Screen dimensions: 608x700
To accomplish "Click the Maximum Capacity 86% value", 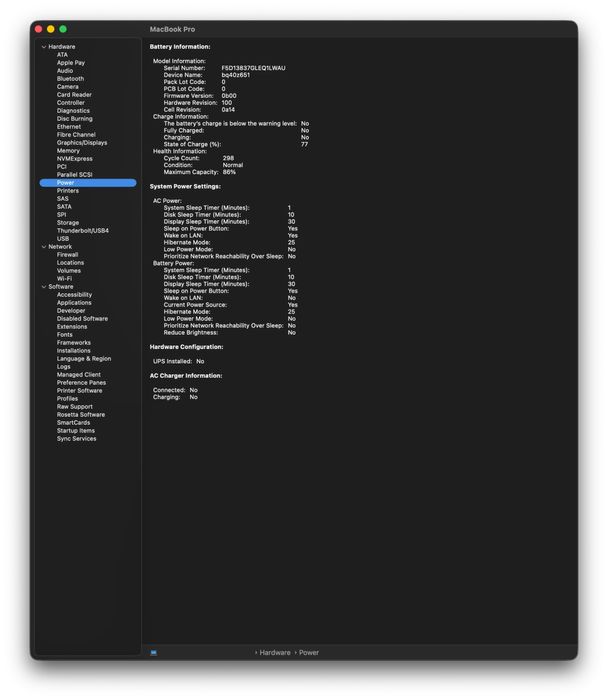I will click(229, 172).
